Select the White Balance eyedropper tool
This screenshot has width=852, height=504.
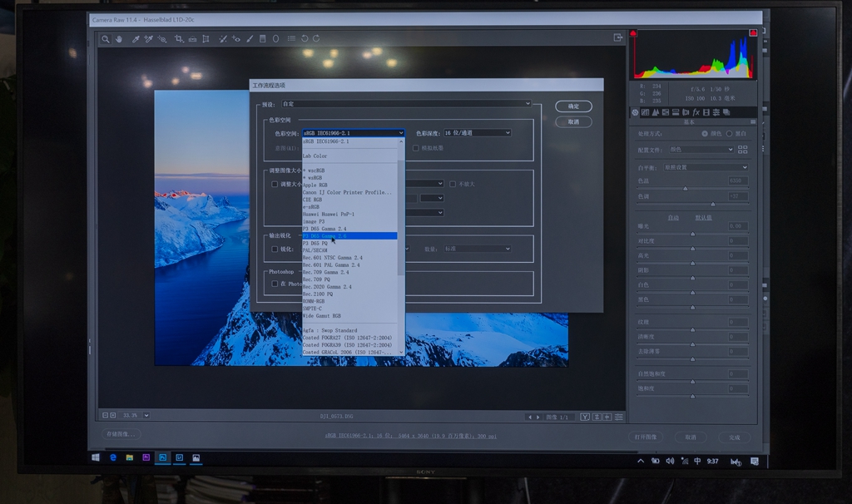[136, 39]
